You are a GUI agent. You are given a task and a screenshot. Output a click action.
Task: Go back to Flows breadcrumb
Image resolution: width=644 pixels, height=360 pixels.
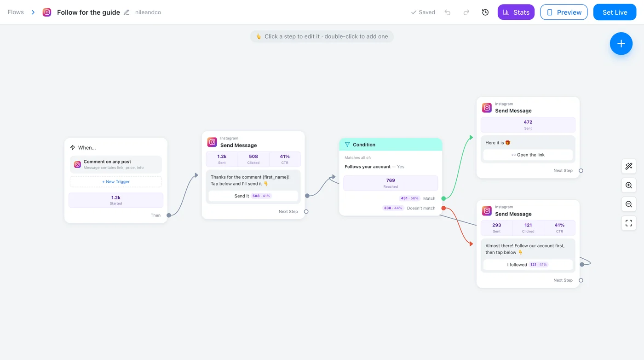coord(16,12)
